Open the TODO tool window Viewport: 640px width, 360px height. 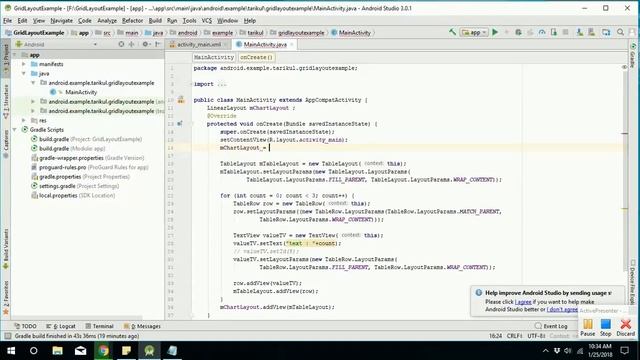25,326
